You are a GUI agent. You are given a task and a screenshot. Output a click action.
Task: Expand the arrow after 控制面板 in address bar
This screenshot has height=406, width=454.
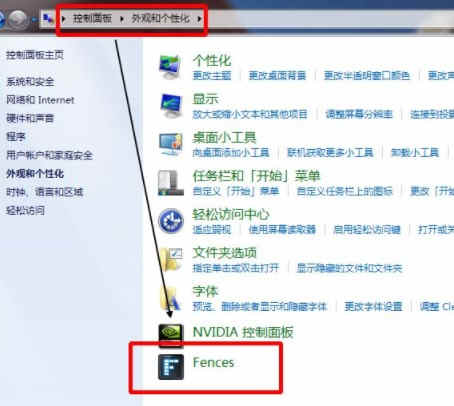tap(122, 19)
